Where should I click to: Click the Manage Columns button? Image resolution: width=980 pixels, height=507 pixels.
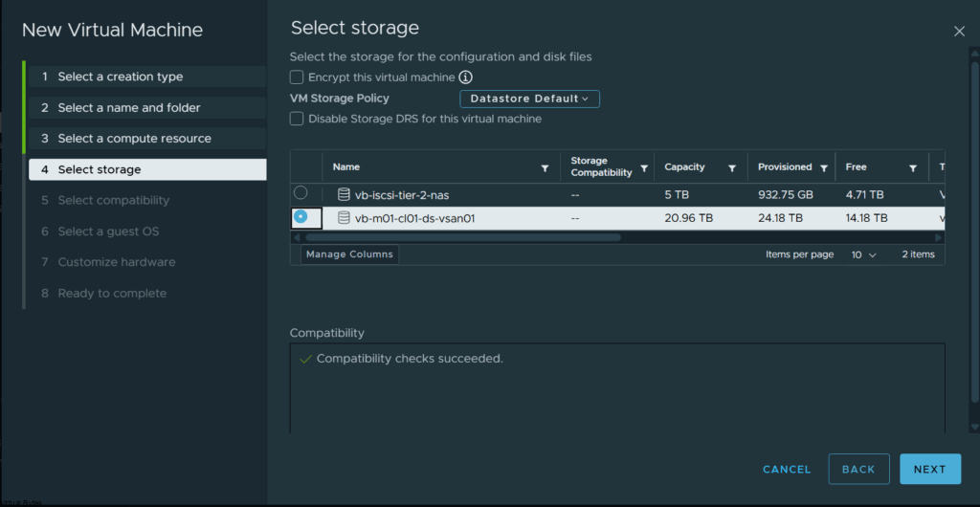349,254
